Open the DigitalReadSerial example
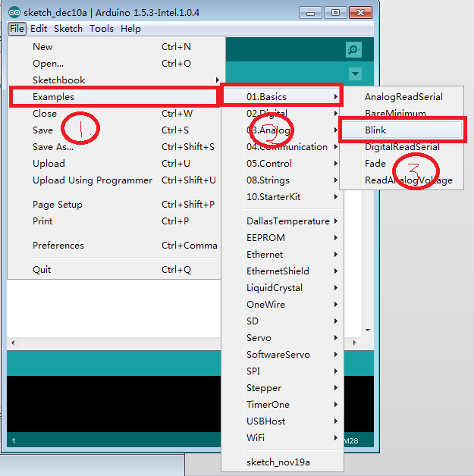The width and height of the screenshot is (474, 476). pos(401,147)
